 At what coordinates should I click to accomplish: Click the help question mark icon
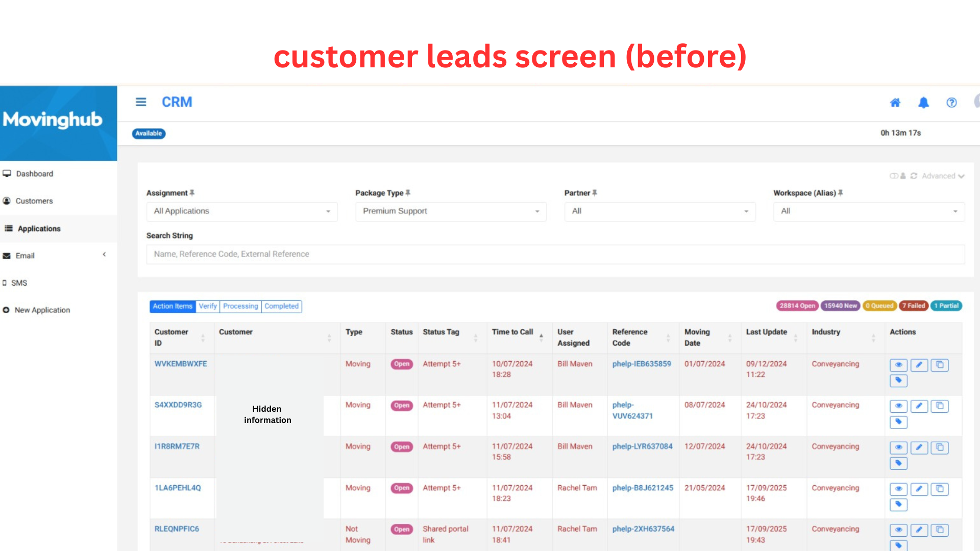(x=951, y=103)
